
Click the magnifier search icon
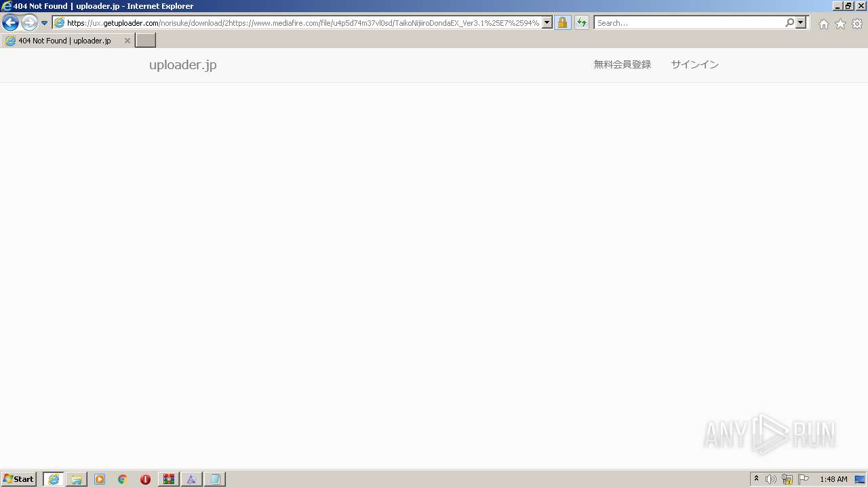pyautogui.click(x=789, y=23)
